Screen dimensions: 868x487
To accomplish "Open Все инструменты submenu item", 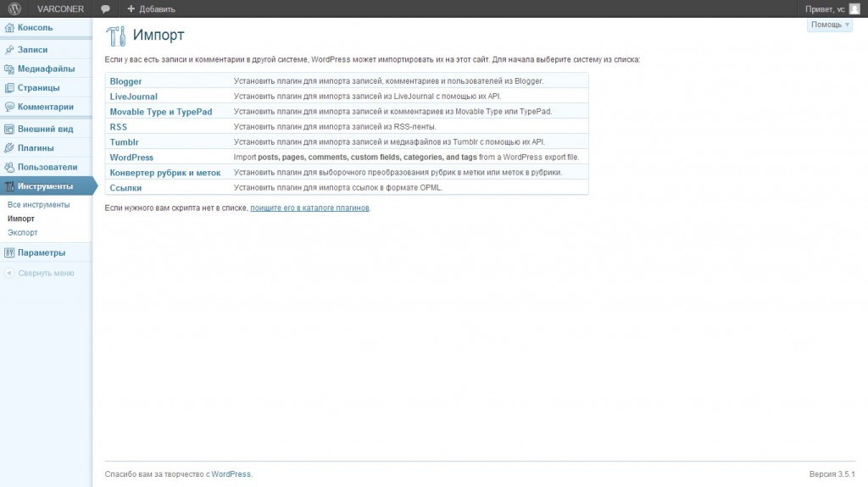I will pos(39,205).
